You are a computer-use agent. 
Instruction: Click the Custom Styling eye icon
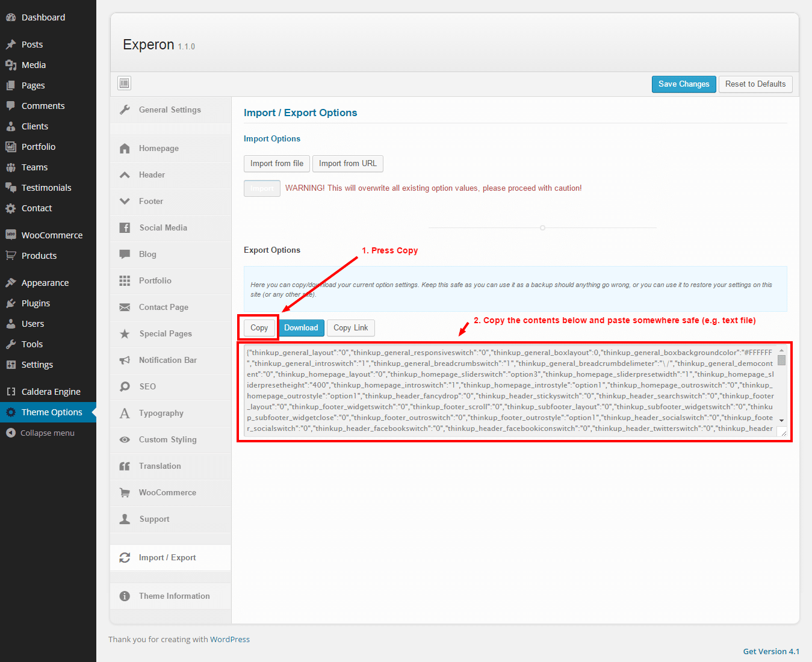coord(125,439)
